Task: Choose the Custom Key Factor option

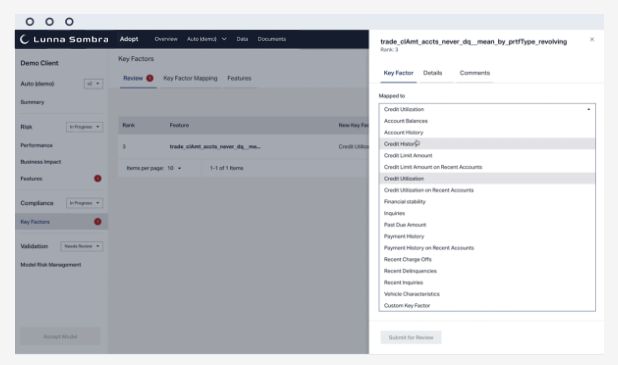Action: tap(487, 305)
